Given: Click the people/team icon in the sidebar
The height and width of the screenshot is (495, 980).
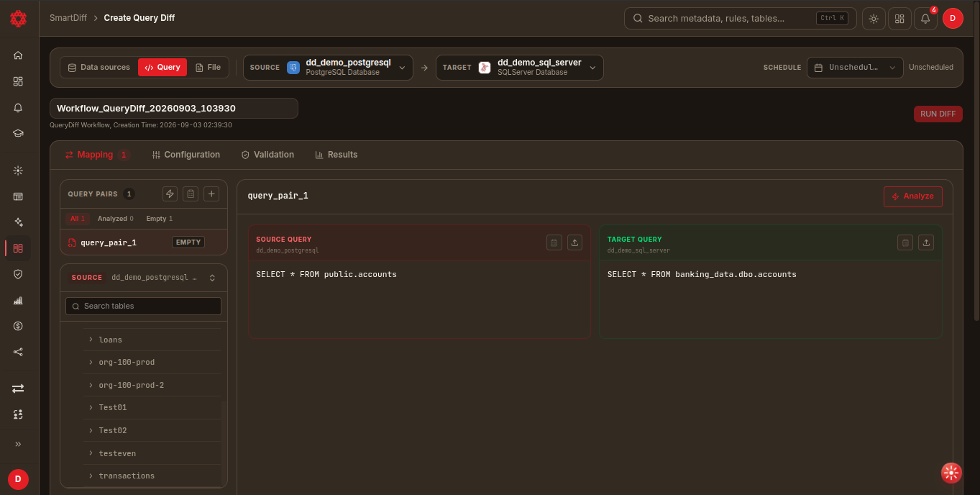Looking at the screenshot, I should [18, 414].
